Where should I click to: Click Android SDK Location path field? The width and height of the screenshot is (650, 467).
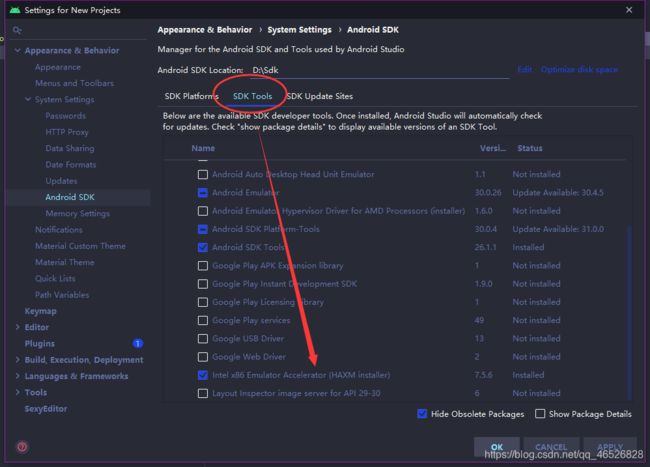click(x=380, y=70)
